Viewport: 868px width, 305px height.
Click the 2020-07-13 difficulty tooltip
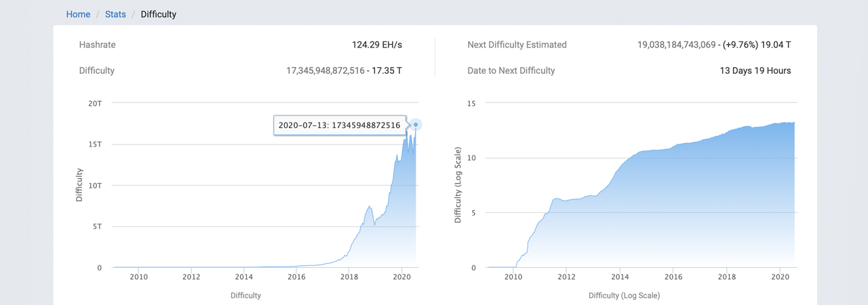(x=339, y=125)
